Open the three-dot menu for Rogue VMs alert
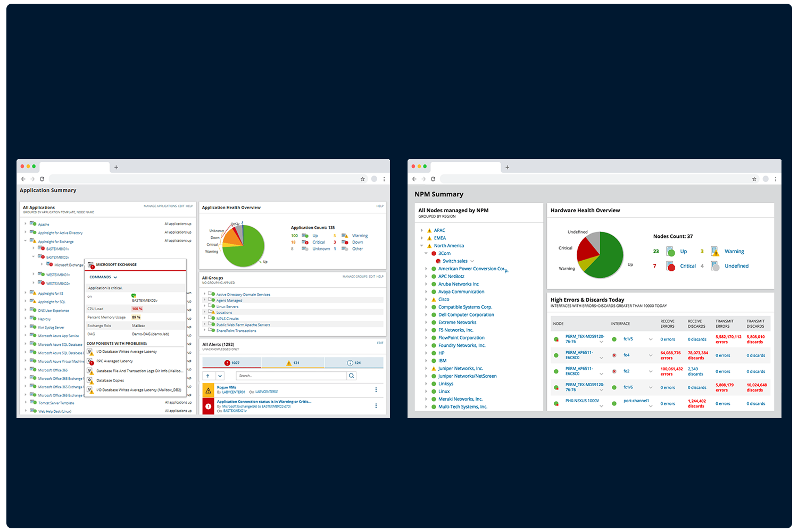 pos(376,390)
